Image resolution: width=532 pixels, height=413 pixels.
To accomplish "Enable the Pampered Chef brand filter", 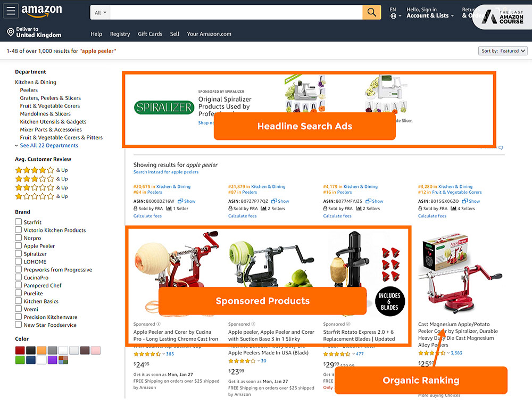I will pos(18,285).
